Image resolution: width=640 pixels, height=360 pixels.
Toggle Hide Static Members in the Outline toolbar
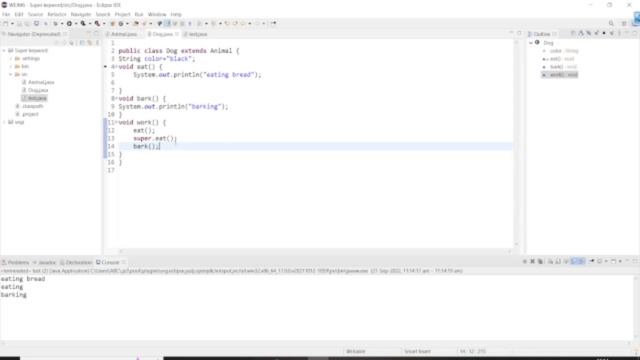pos(596,33)
